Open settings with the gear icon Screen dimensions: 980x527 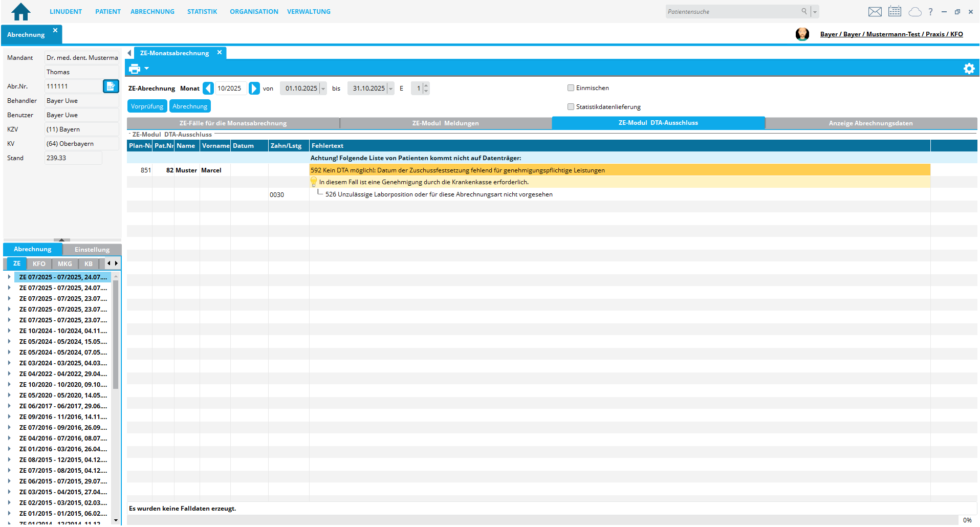click(969, 69)
